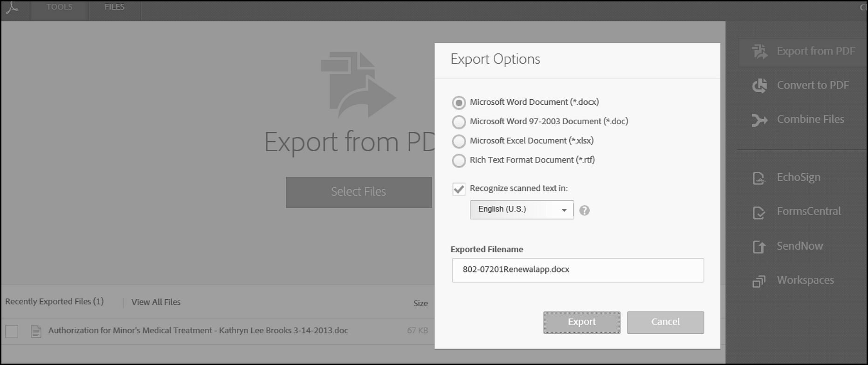The width and height of the screenshot is (868, 365).
Task: Click the 67 KB size value
Action: click(x=417, y=331)
